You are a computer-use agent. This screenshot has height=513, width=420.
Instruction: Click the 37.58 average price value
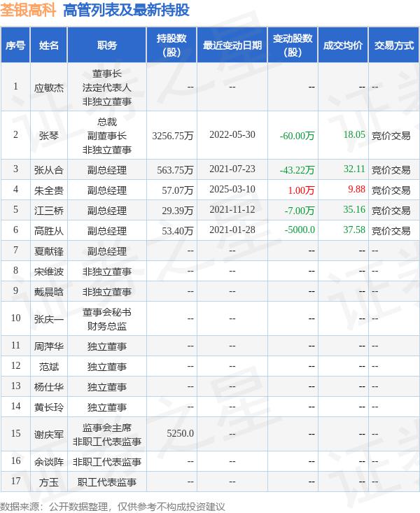point(354,230)
